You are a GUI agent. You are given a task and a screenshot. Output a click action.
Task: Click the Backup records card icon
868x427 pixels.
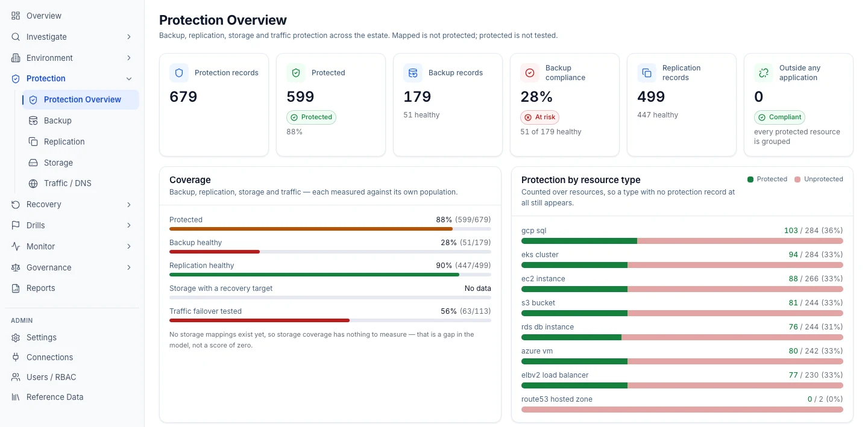point(413,73)
